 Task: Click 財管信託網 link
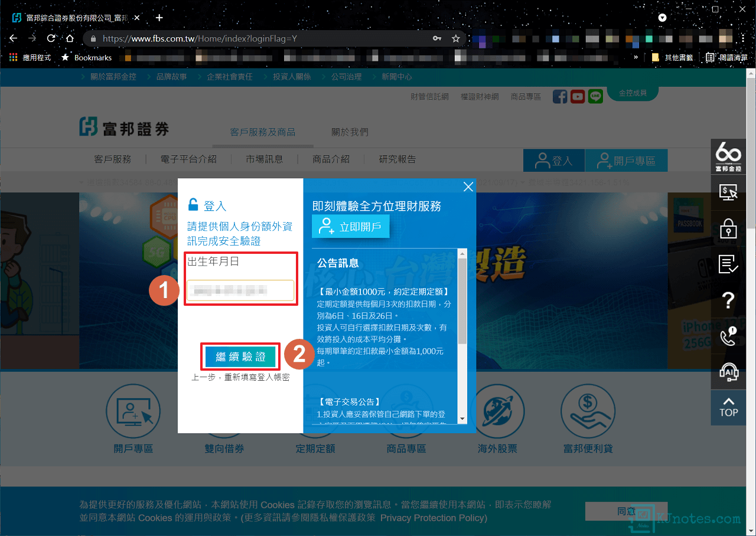click(429, 96)
